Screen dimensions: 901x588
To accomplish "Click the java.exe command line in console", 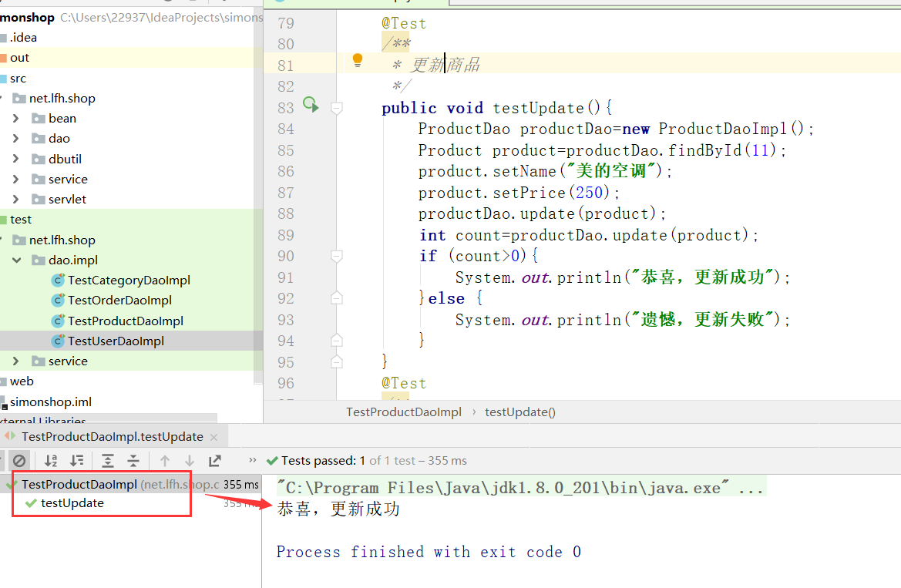I will tap(520, 488).
